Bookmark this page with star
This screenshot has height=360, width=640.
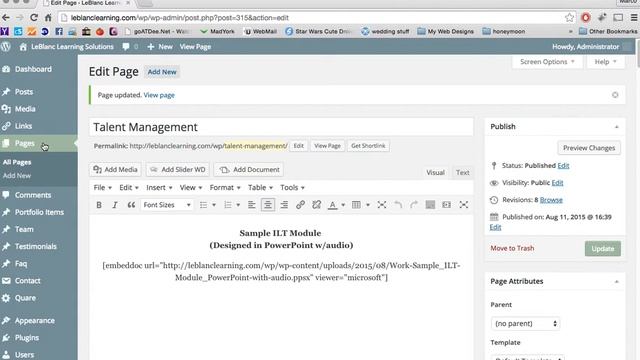click(x=569, y=18)
